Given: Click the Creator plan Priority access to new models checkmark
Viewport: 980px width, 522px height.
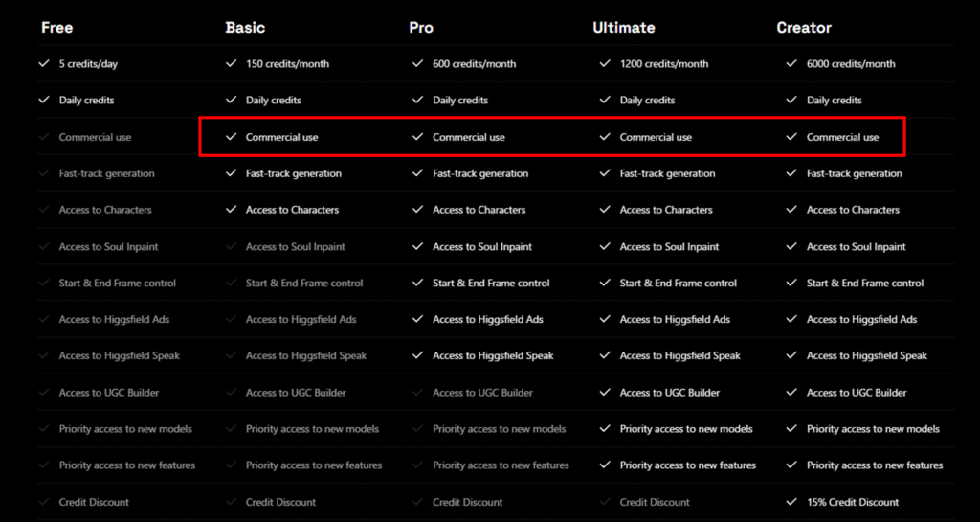Looking at the screenshot, I should tap(791, 429).
